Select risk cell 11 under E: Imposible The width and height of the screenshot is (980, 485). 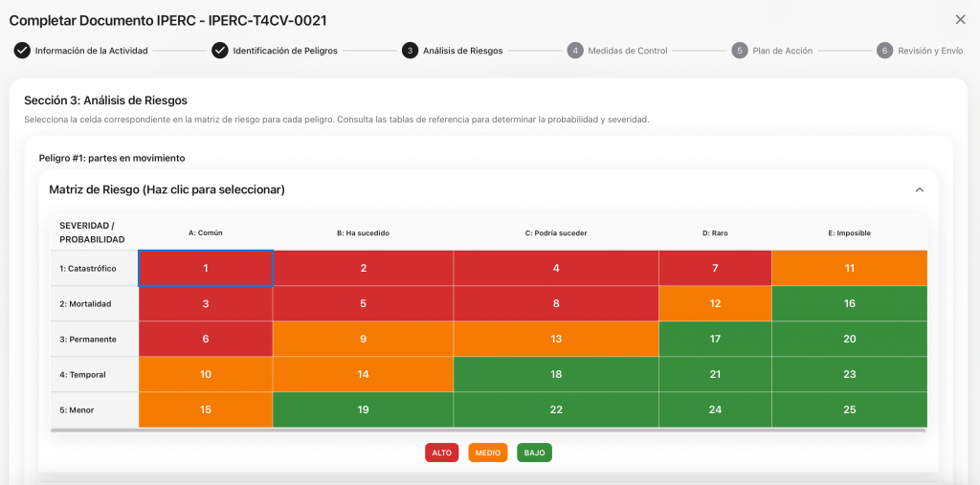tap(849, 268)
